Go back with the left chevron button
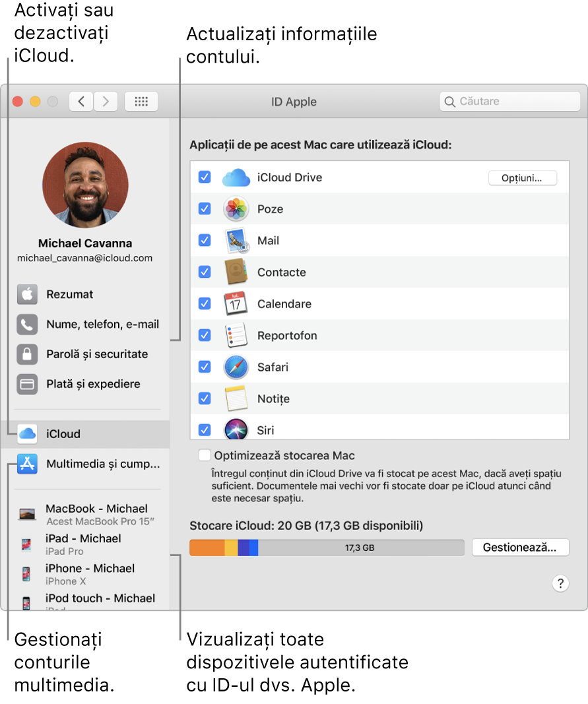The height and width of the screenshot is (704, 588). coord(81,102)
